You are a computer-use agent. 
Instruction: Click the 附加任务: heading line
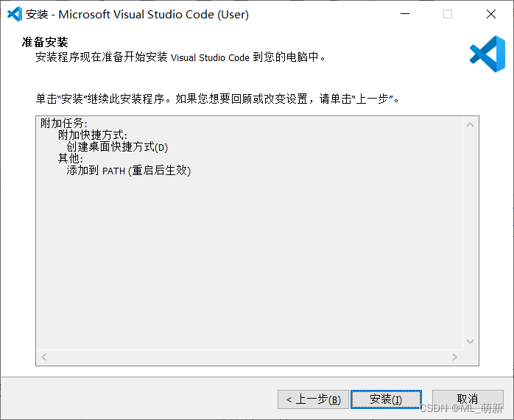point(64,124)
